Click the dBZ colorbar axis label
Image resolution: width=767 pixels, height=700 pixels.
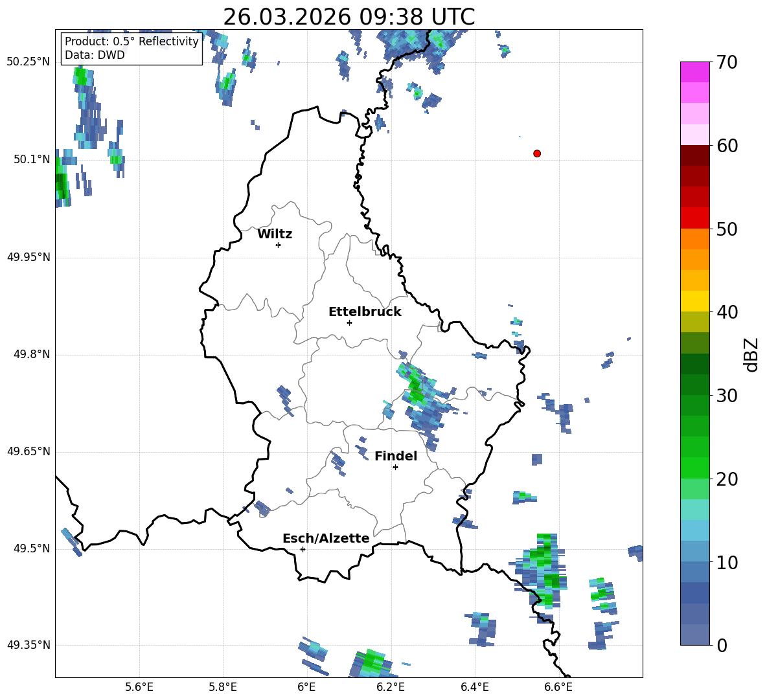click(x=751, y=354)
